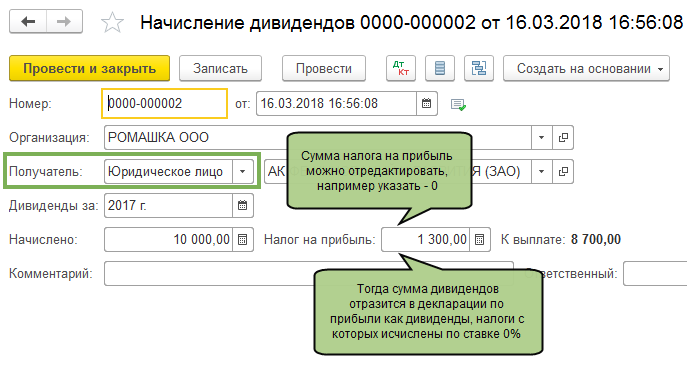This screenshot has height=366, width=687.
Task: Open calendar for the document date field
Action: point(426,103)
